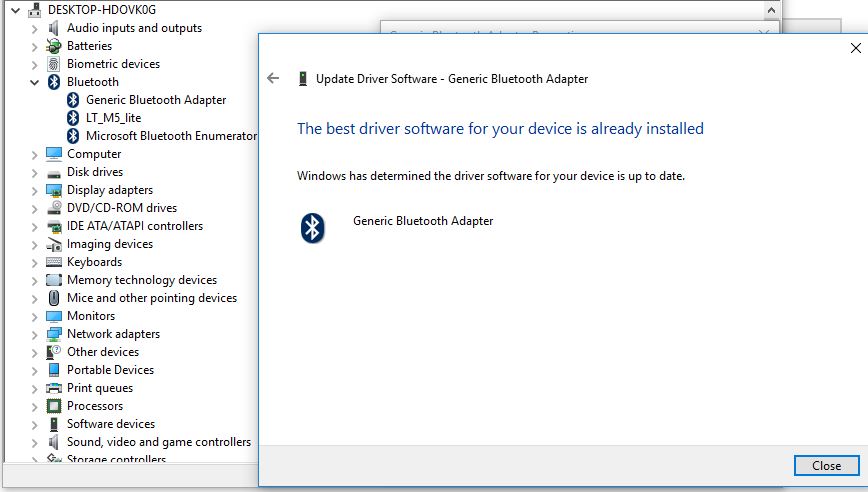Click the Update Driver Software title text
868x492 pixels.
tap(452, 79)
